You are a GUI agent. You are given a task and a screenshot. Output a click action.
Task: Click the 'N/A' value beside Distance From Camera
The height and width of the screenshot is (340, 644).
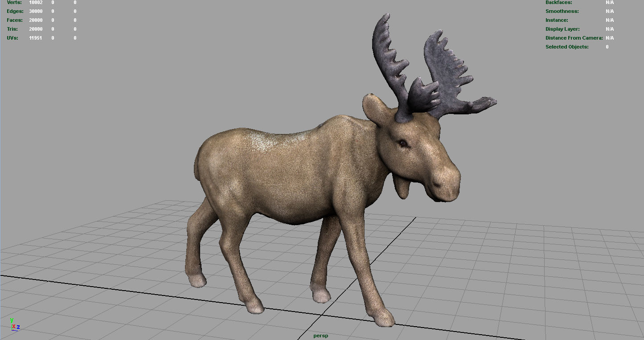coord(610,38)
